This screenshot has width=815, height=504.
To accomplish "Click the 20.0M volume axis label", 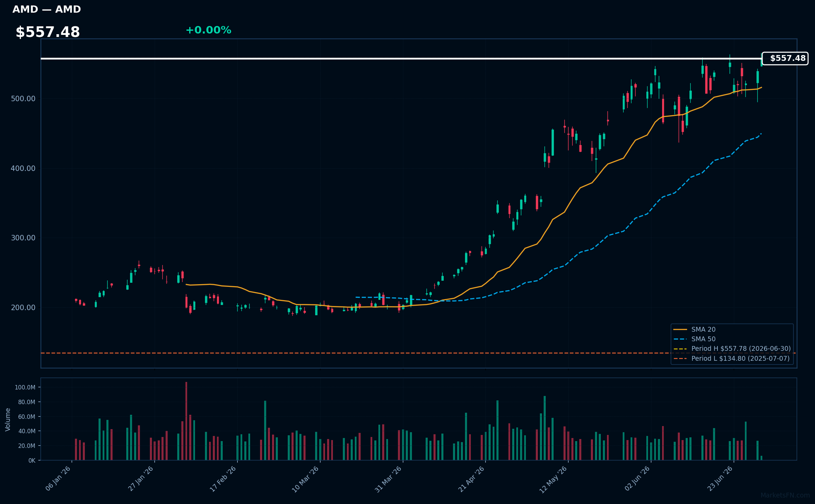I will (x=27, y=446).
